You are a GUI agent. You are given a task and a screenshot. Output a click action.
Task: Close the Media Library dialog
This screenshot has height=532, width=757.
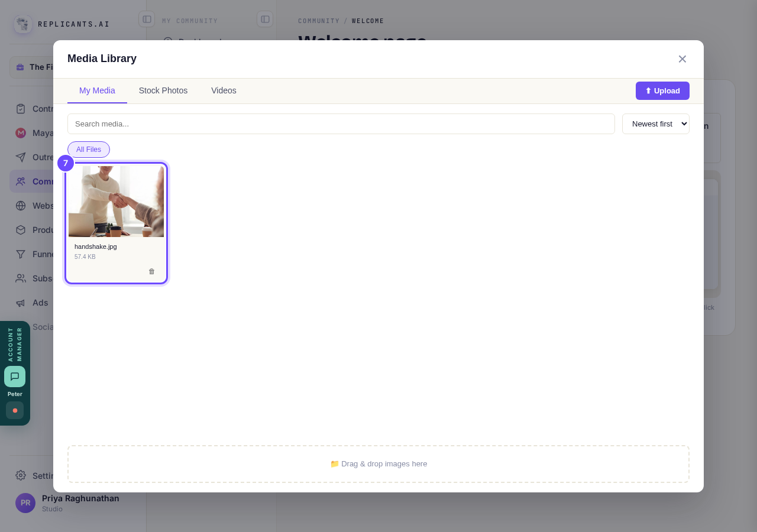click(682, 59)
